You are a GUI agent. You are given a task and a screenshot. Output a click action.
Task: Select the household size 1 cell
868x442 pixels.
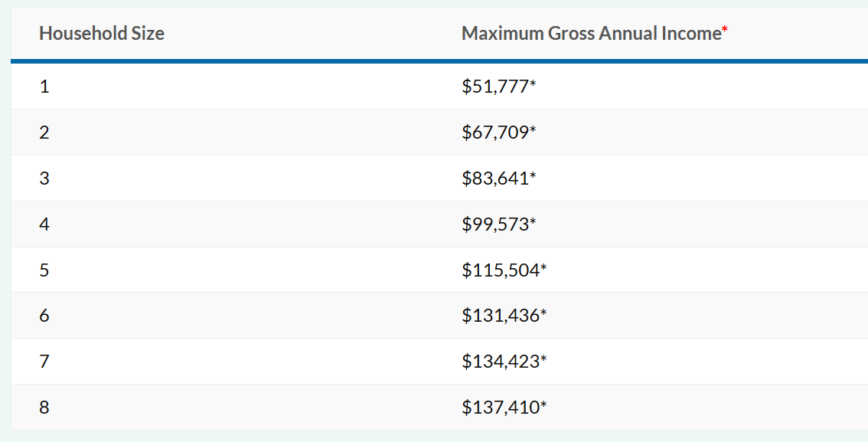44,87
